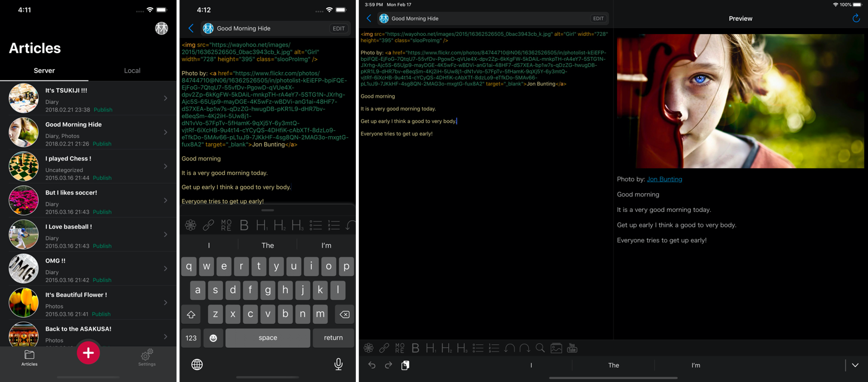
Task: Expand chevron on I played Chess row
Action: click(166, 167)
